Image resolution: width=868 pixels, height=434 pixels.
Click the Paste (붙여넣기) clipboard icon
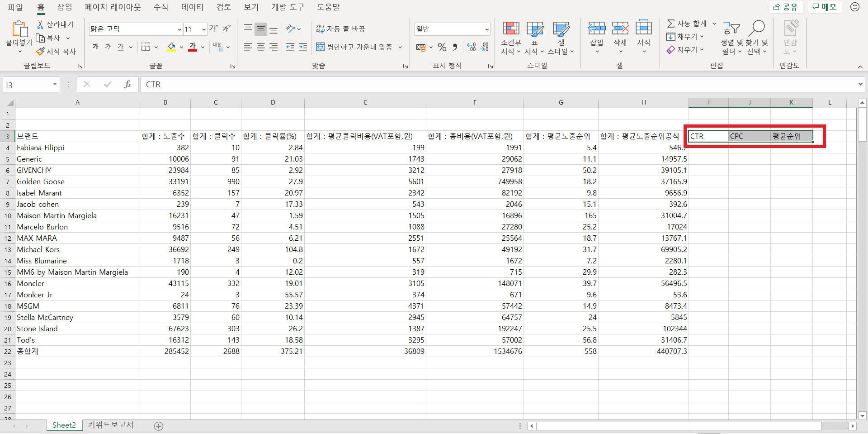pos(19,29)
